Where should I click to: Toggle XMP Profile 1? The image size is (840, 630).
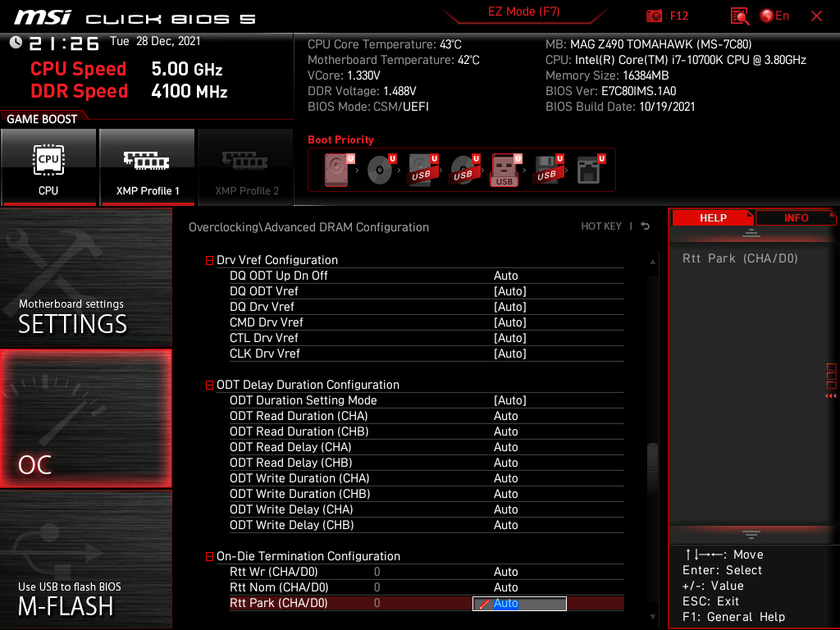click(148, 167)
